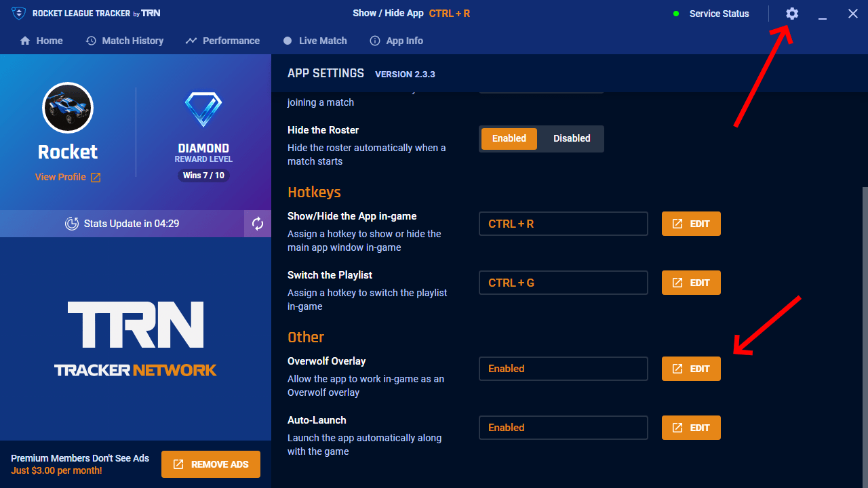Refresh stats with the circular arrows icon
Screen dimensions: 868x488
[258, 224]
